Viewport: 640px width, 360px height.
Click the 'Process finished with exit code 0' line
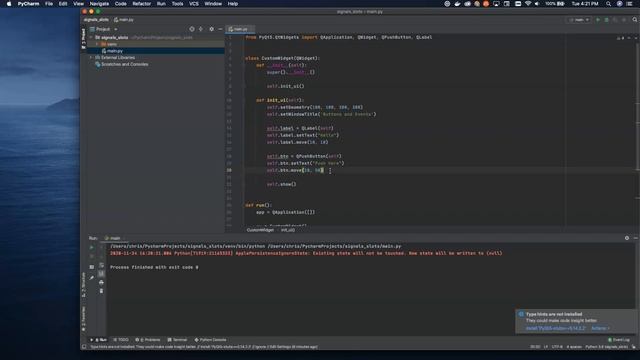(x=154, y=267)
